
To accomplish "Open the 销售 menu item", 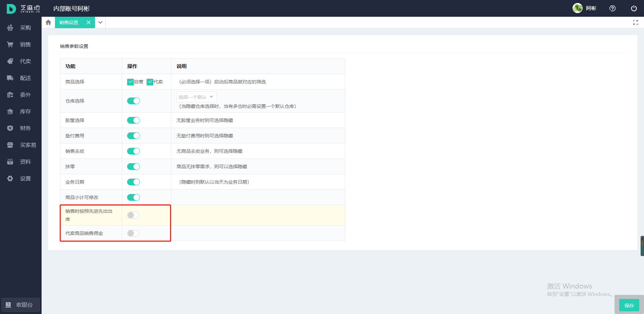I will [21, 45].
